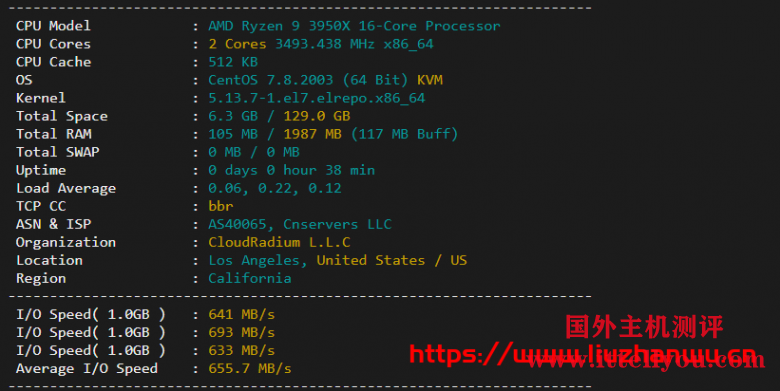Select the text "AMD Ryzen 9 3950X 16-Core Processor"
Screen dimensions: 780x391
pyautogui.click(x=354, y=26)
